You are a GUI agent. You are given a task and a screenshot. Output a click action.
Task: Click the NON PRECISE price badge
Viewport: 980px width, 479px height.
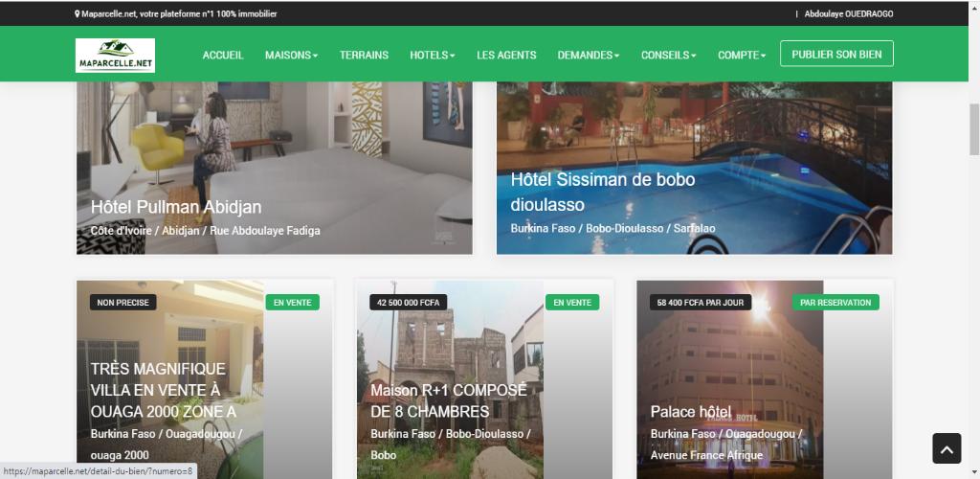[x=123, y=303]
